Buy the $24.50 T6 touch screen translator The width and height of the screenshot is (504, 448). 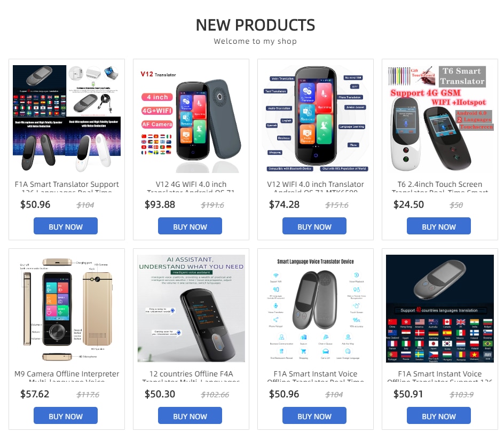click(439, 226)
